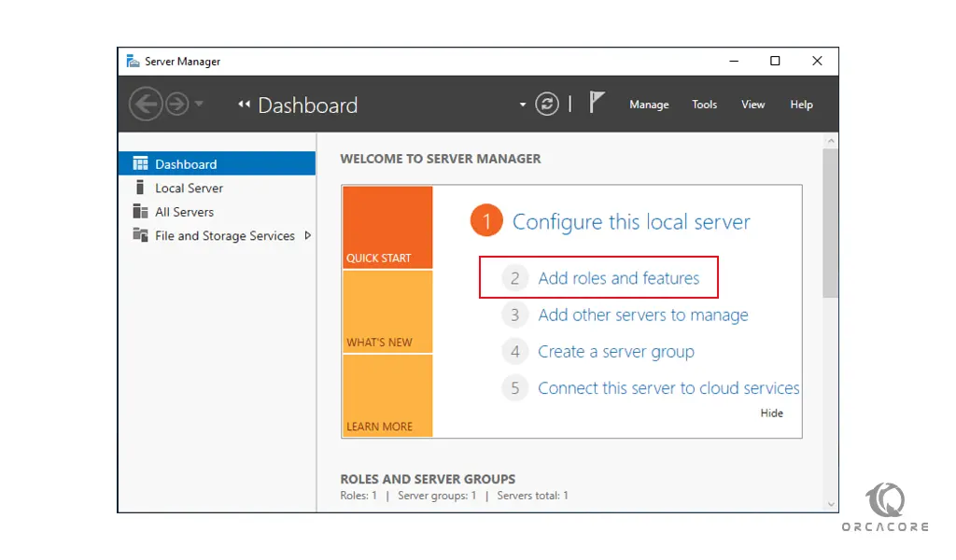
Task: Open the notifications flag icon
Action: coord(597,103)
